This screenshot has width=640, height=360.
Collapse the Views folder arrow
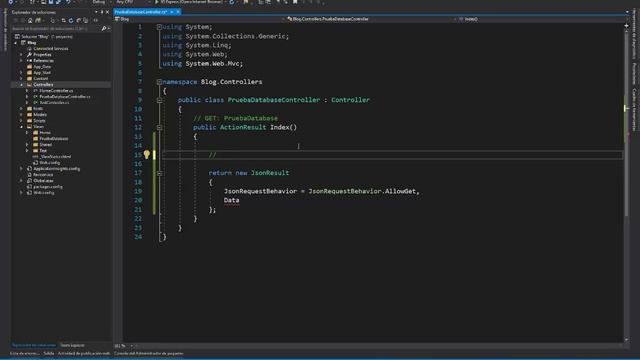point(22,127)
